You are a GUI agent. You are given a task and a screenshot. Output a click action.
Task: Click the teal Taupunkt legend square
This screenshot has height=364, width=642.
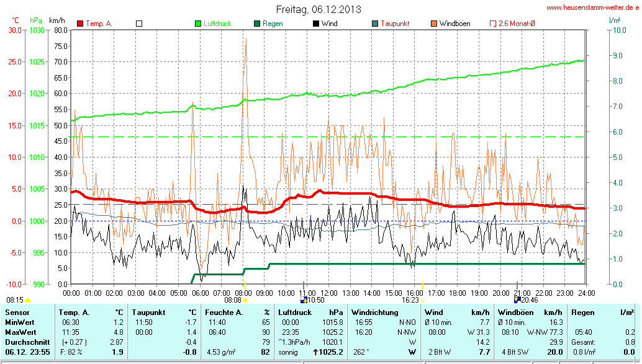375,24
